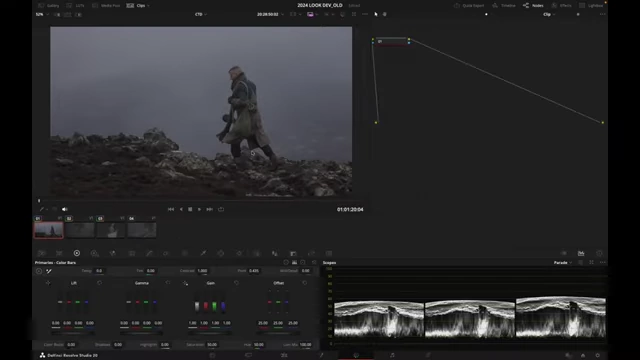
Task: Open the Color Match palette
Action: pos(59,253)
